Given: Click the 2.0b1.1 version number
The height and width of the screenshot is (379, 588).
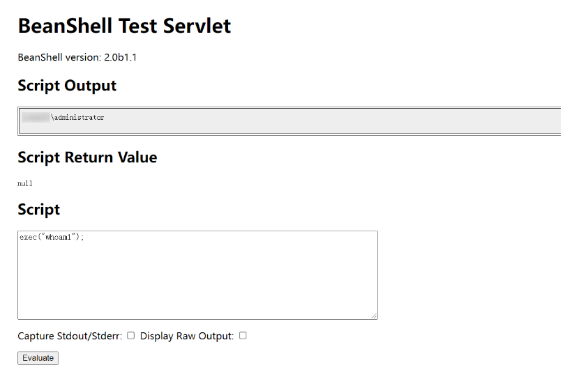Looking at the screenshot, I should 120,57.
